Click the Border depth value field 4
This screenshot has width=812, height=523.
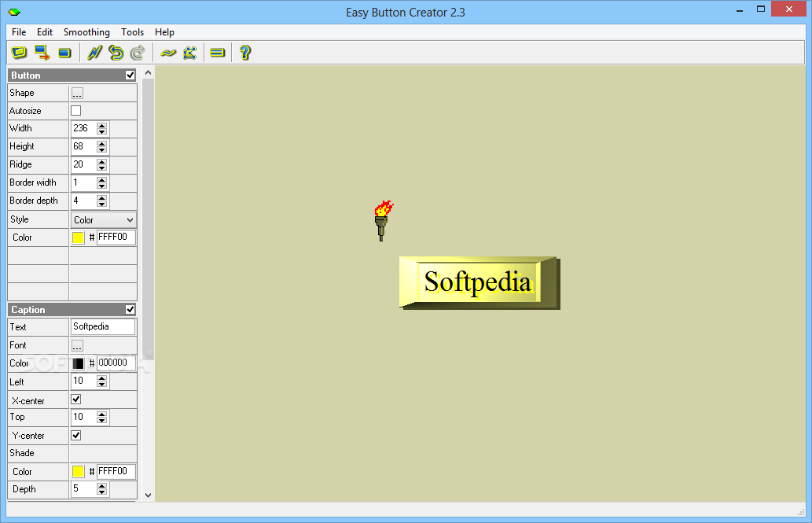click(x=83, y=201)
